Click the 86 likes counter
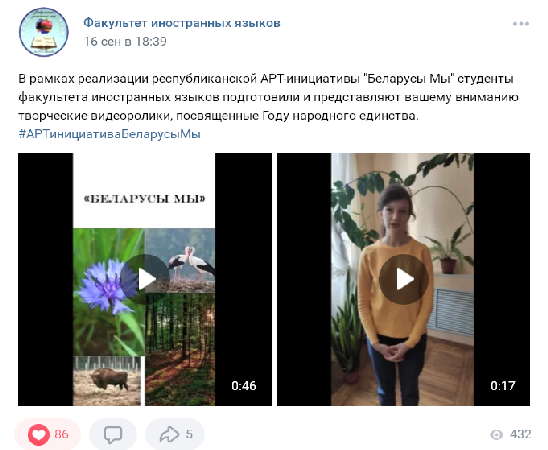The height and width of the screenshot is (450, 548). click(x=61, y=434)
